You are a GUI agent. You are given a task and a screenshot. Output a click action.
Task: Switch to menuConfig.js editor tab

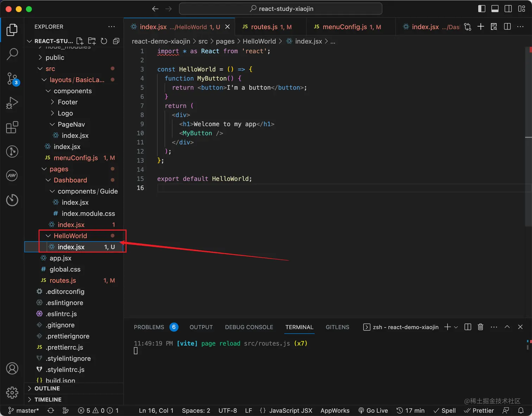[351, 27]
